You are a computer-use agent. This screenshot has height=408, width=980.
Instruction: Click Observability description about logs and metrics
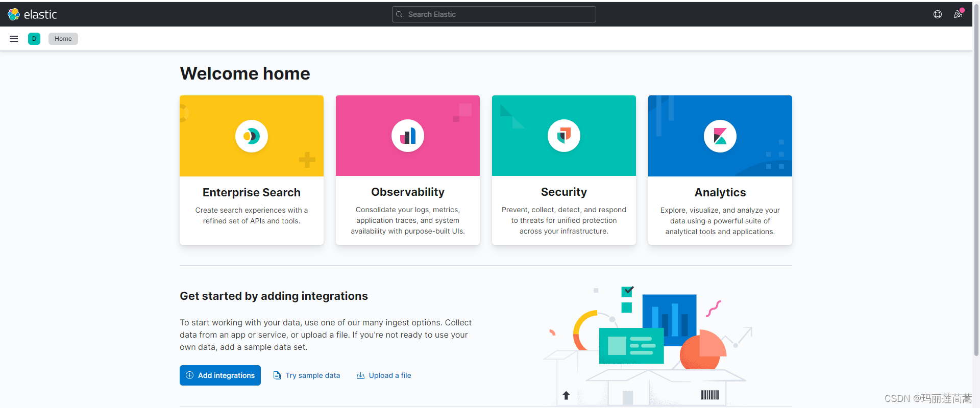pyautogui.click(x=408, y=220)
